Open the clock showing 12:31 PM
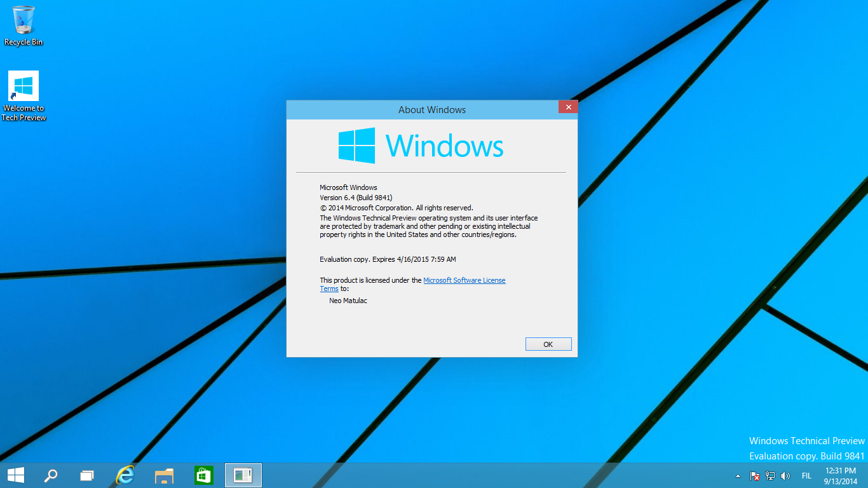 pos(840,475)
